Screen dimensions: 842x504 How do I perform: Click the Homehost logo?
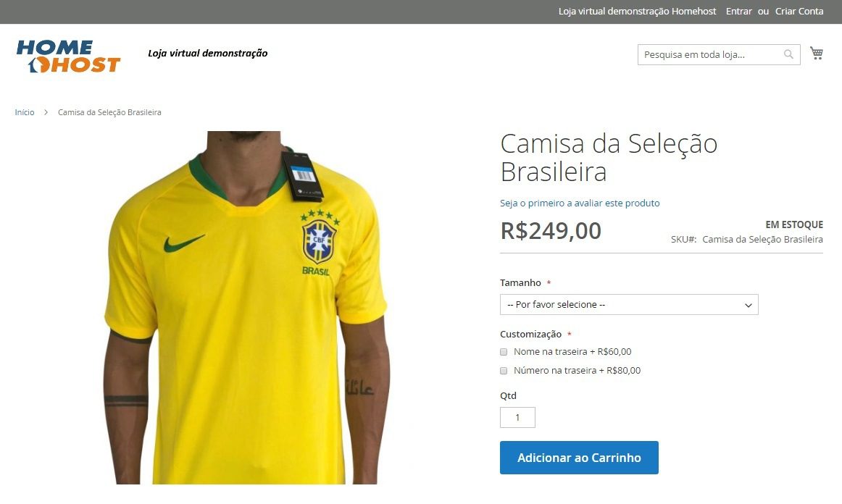pyautogui.click(x=68, y=56)
